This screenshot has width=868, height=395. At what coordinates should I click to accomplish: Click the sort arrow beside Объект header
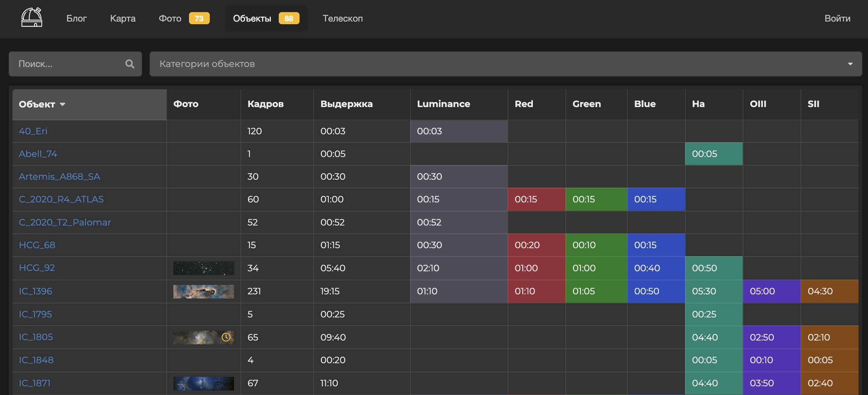point(63,104)
